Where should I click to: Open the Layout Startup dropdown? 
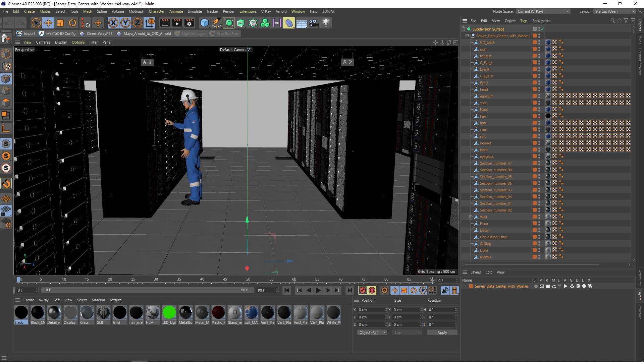click(614, 11)
